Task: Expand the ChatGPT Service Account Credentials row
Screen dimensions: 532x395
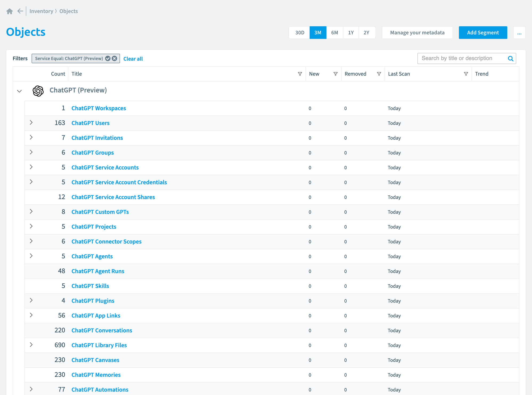Action: (31, 182)
